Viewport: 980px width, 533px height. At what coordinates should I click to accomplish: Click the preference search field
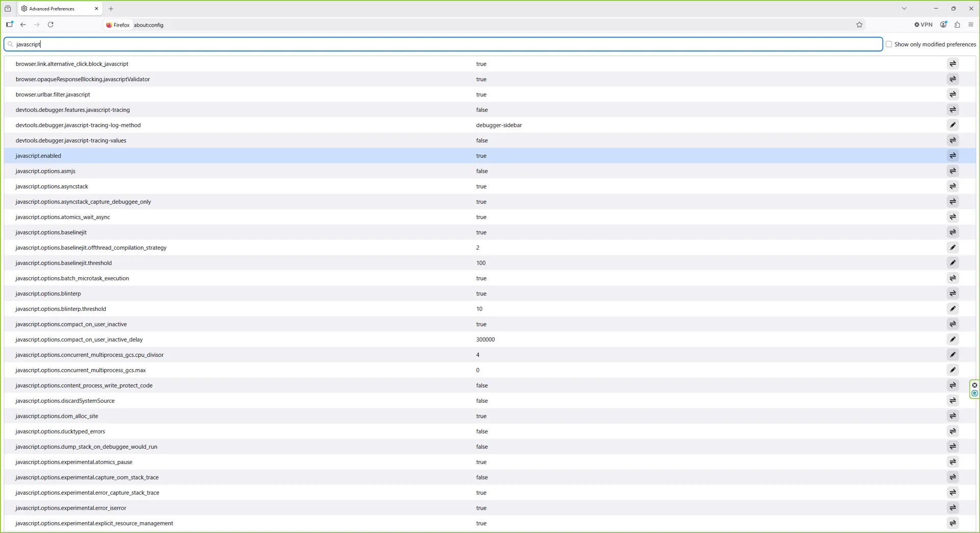(x=443, y=44)
